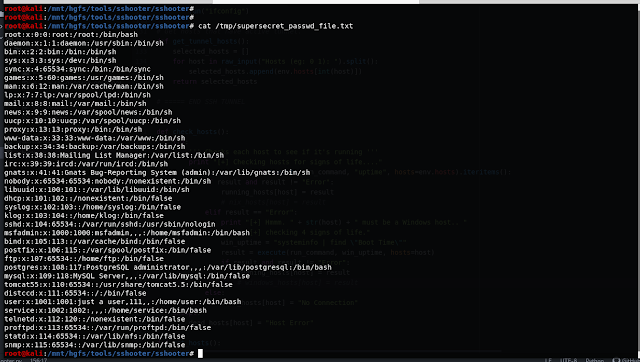Click the nobody:x:65534 passwd line
Image resolution: width=640 pixels, height=362 pixels.
tap(107, 181)
